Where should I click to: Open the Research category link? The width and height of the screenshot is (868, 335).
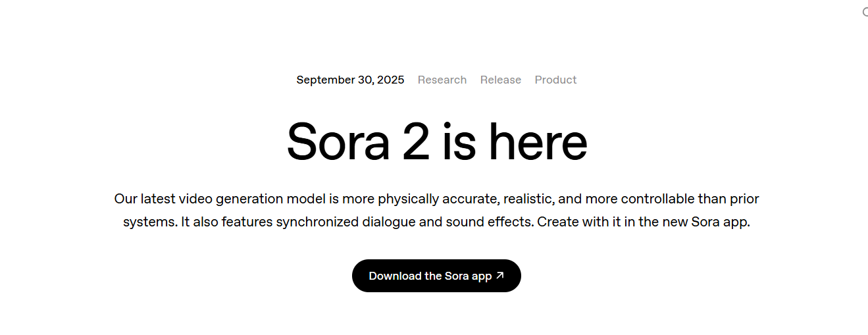pyautogui.click(x=442, y=80)
